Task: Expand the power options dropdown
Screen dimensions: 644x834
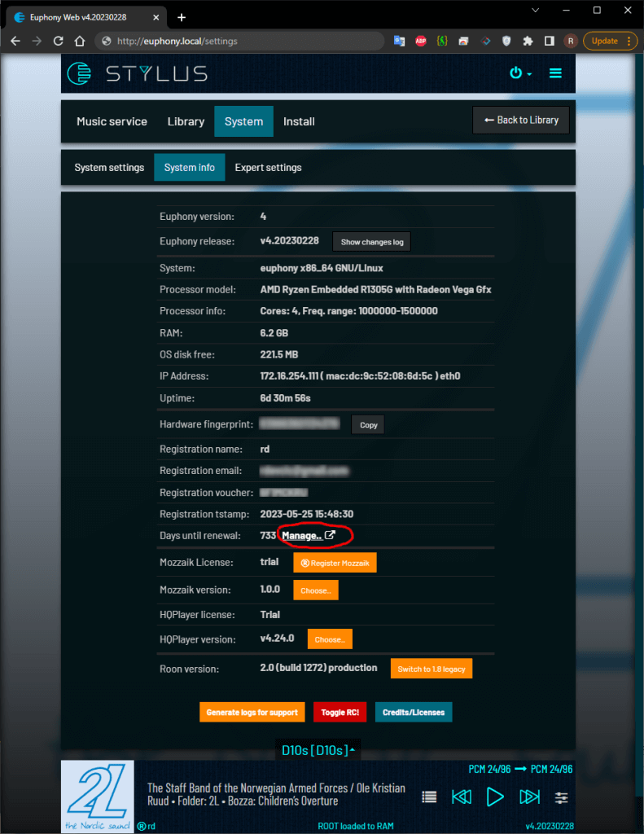Action: [520, 73]
